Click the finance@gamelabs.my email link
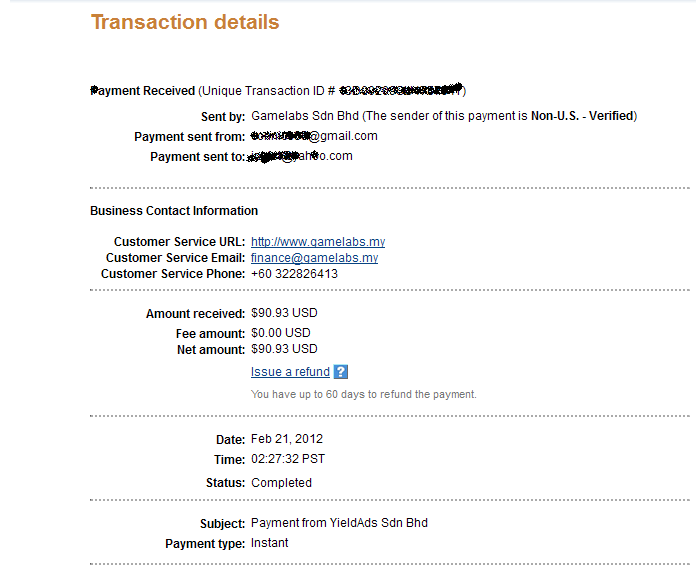The height and width of the screenshot is (570, 696). [x=314, y=258]
